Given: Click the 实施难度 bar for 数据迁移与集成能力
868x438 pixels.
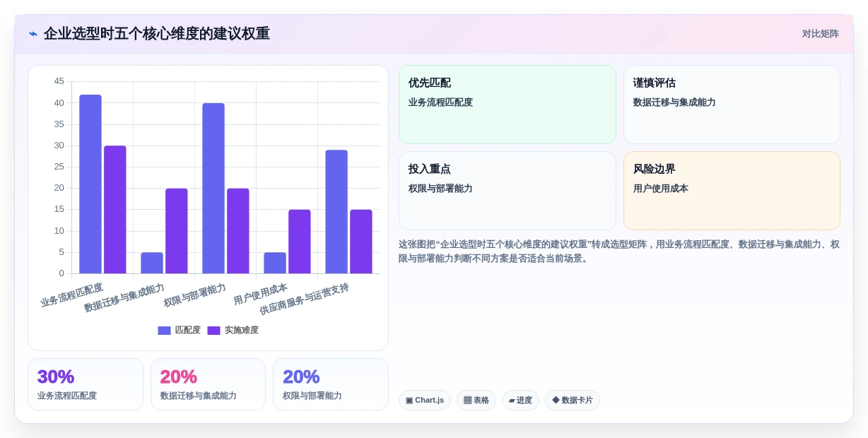Looking at the screenshot, I should tap(177, 231).
